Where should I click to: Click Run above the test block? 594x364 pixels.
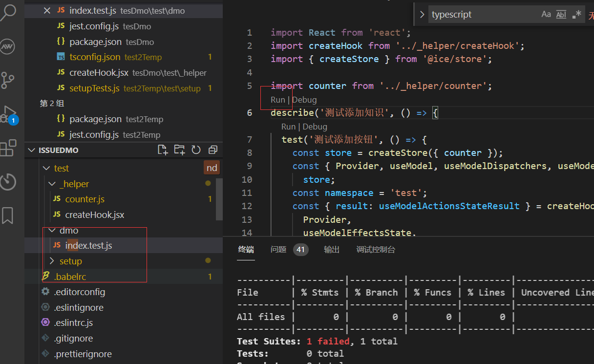[288, 127]
